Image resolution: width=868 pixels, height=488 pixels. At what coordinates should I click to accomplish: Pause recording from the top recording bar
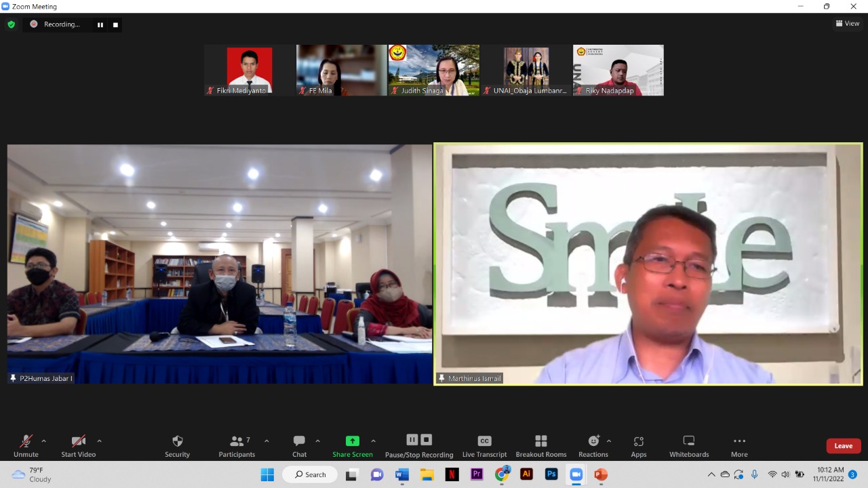pos(100,24)
